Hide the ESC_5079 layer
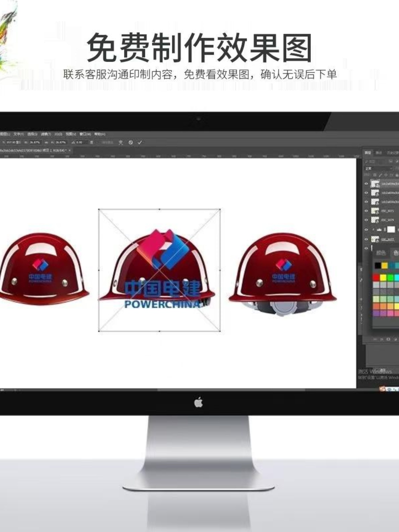Image resolution: width=399 pixels, height=532 pixels. [x=366, y=220]
